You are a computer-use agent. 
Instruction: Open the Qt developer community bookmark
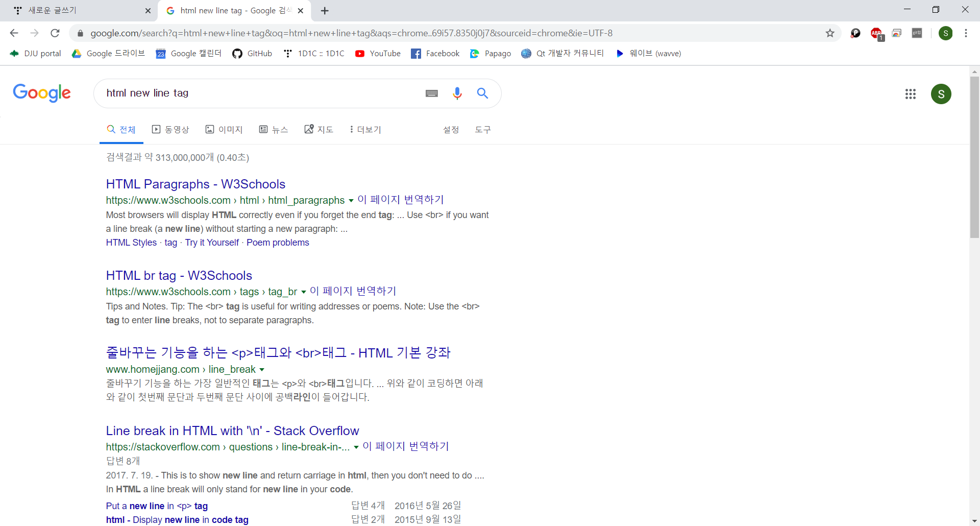(562, 53)
